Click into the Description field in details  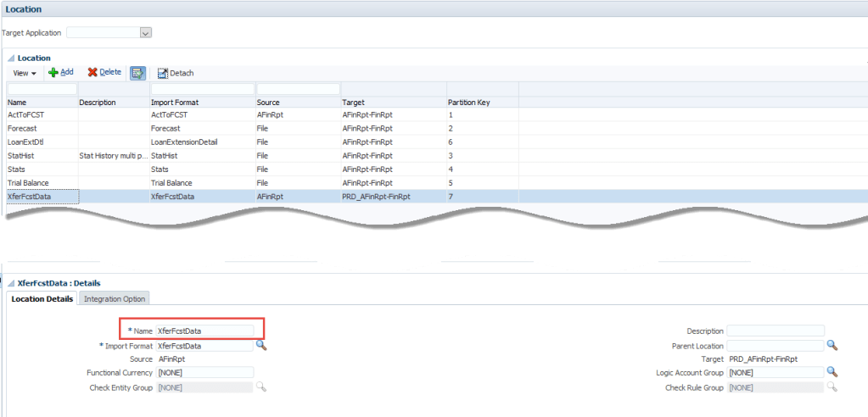click(775, 331)
